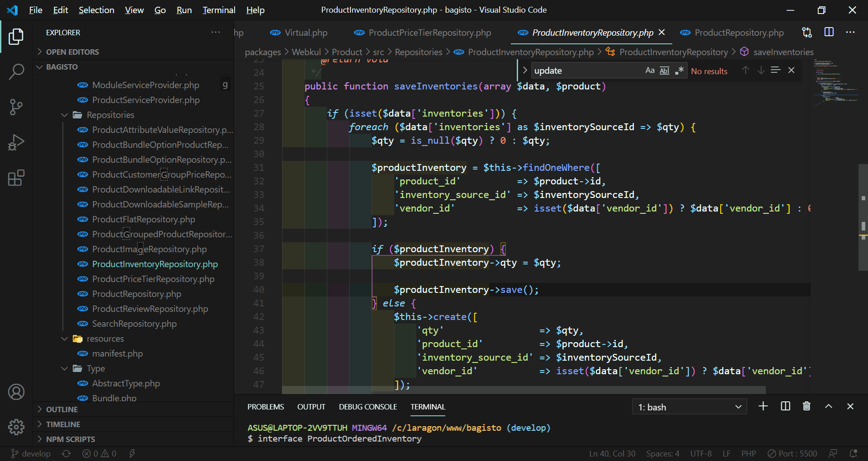Switch to the PROBLEMS panel tab
The height and width of the screenshot is (461, 868).
pyautogui.click(x=265, y=407)
